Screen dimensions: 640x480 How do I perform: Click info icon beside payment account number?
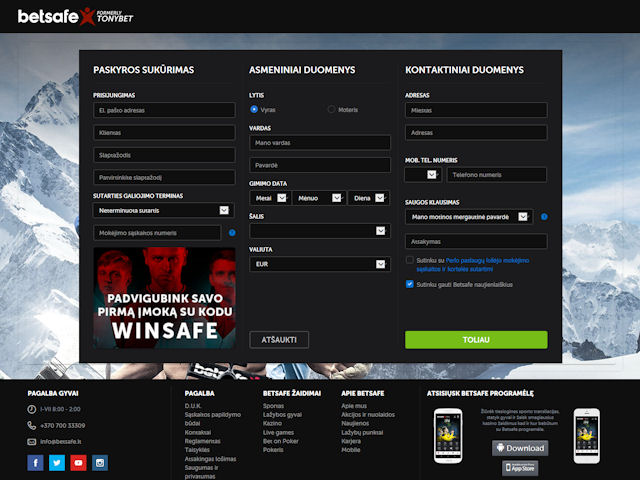pyautogui.click(x=232, y=233)
